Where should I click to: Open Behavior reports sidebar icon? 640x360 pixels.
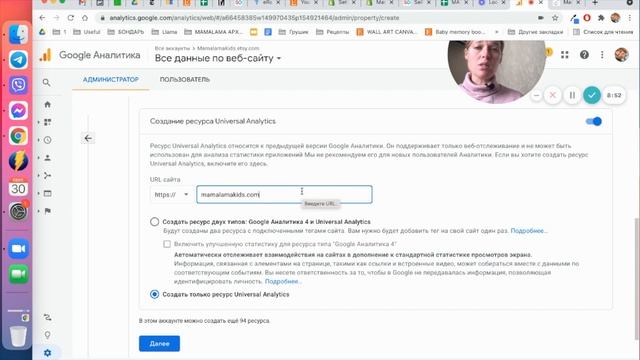tap(47, 193)
